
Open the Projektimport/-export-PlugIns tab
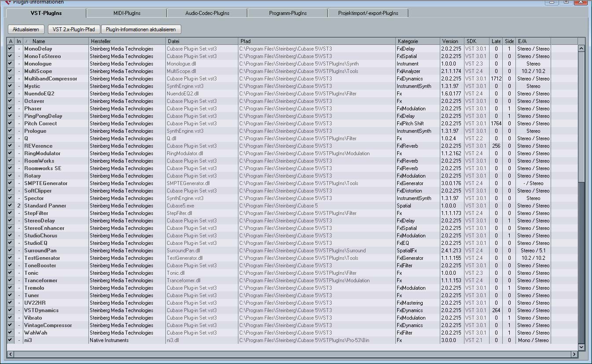point(368,13)
